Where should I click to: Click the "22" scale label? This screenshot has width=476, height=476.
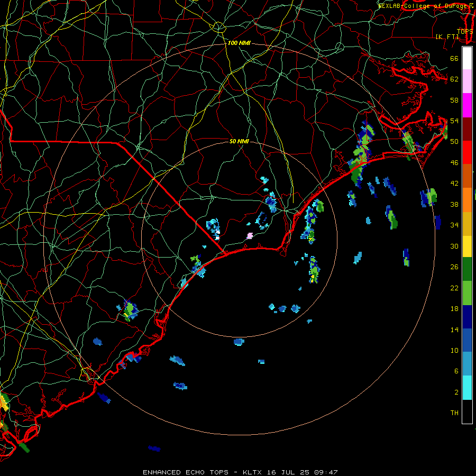[454, 288]
